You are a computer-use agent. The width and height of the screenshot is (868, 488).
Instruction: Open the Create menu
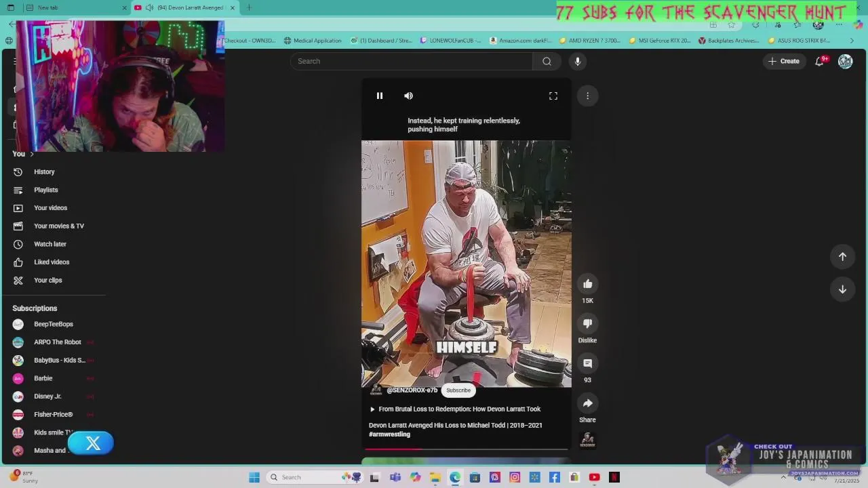[784, 61]
